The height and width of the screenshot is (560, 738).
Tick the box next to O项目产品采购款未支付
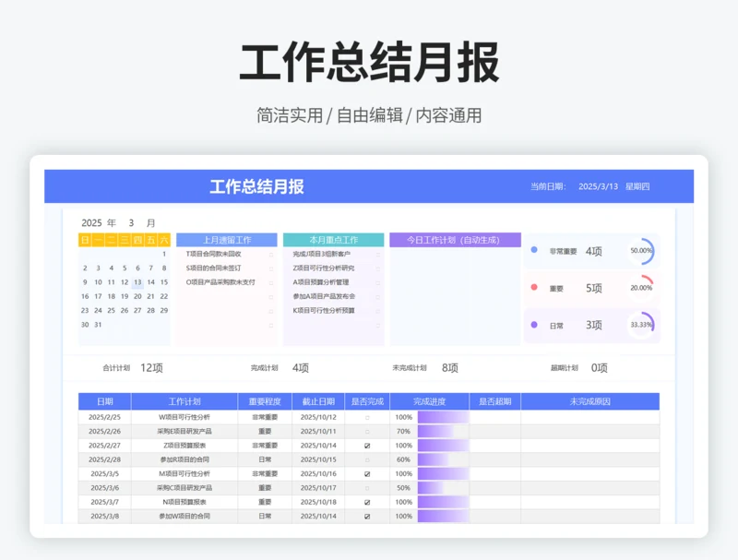tap(271, 283)
